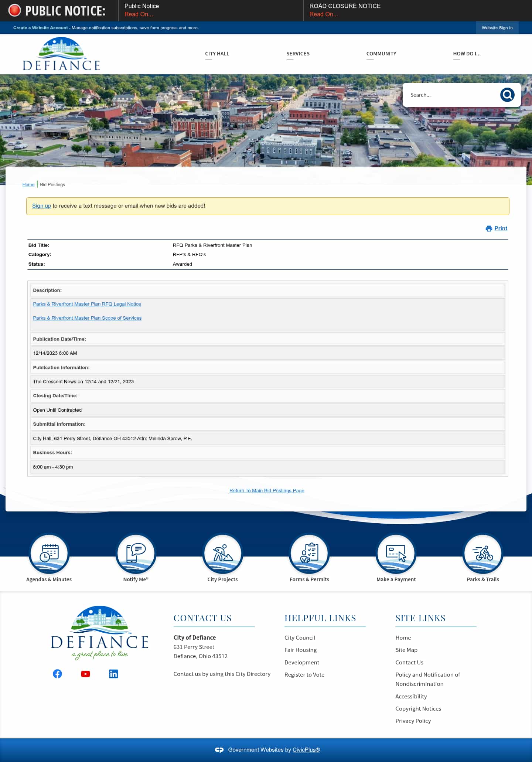Click the Defiance logo in the header
Image resolution: width=532 pixels, height=762 pixels.
click(x=61, y=54)
